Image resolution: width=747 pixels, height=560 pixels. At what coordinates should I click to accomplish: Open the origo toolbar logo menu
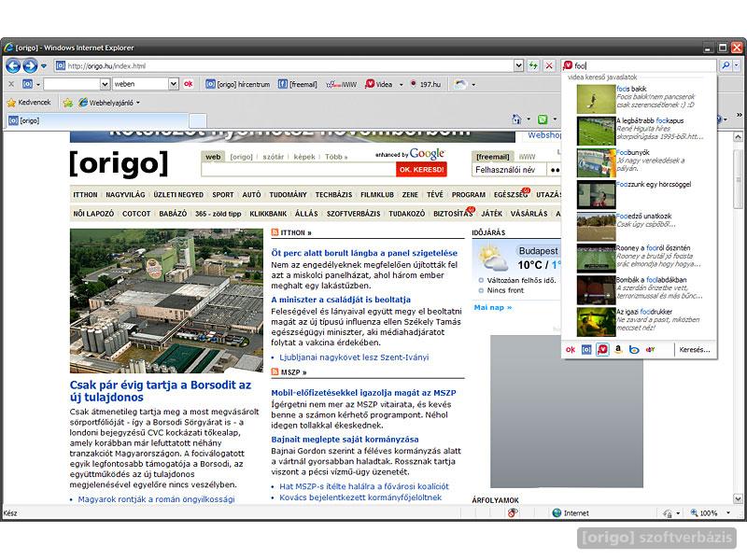pos(31,84)
